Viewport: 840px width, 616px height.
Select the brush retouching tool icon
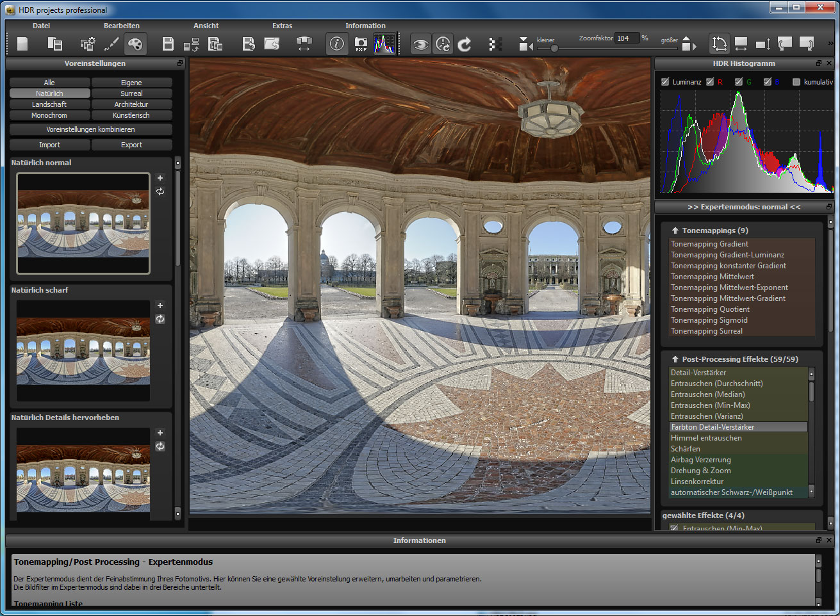pos(111,44)
